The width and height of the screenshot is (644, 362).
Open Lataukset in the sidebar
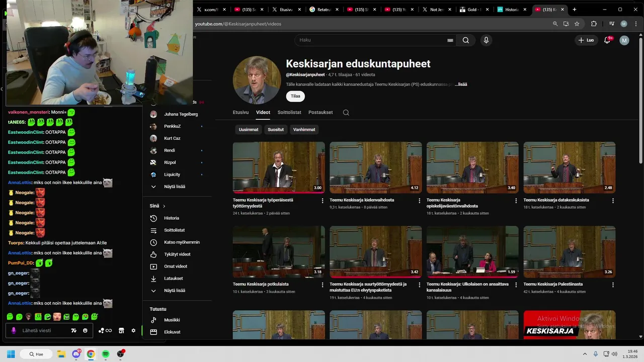coord(174,279)
